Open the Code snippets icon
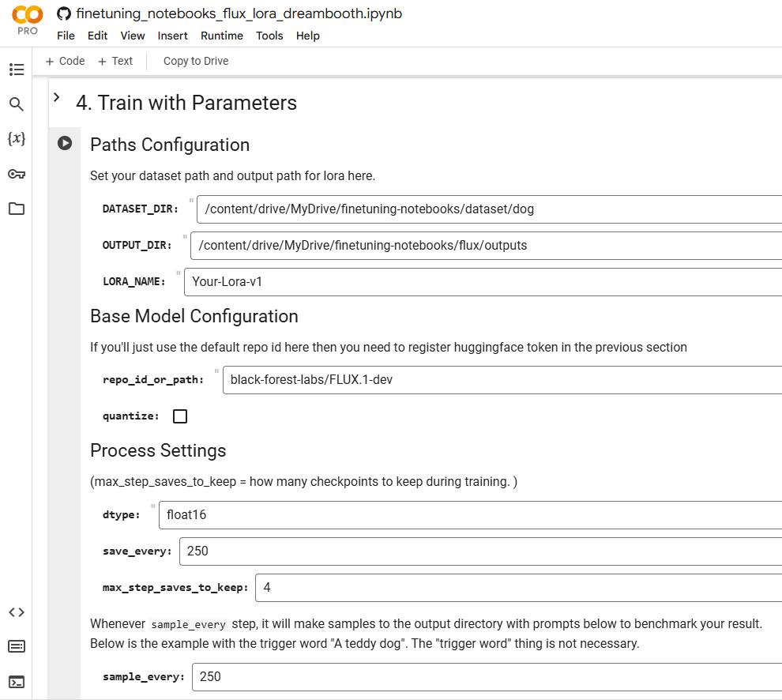 pyautogui.click(x=16, y=612)
